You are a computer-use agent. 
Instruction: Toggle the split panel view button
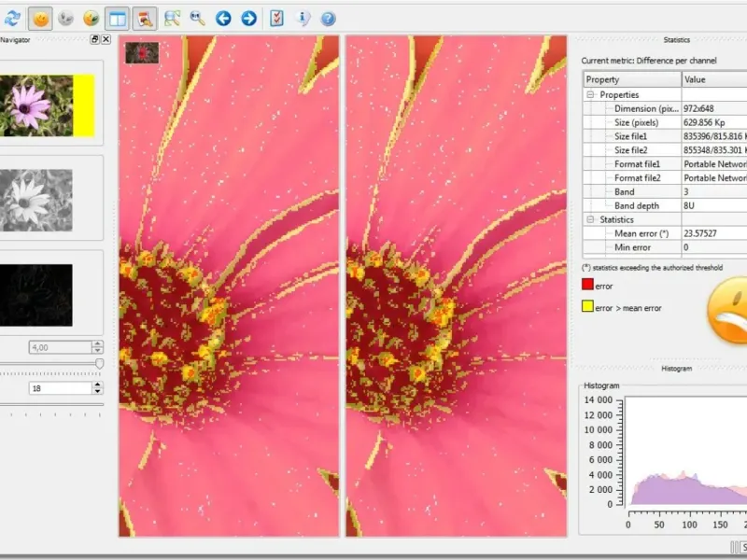[x=118, y=18]
